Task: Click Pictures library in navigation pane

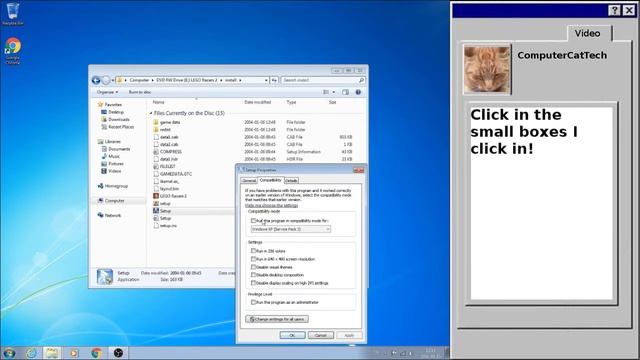Action: [116, 164]
